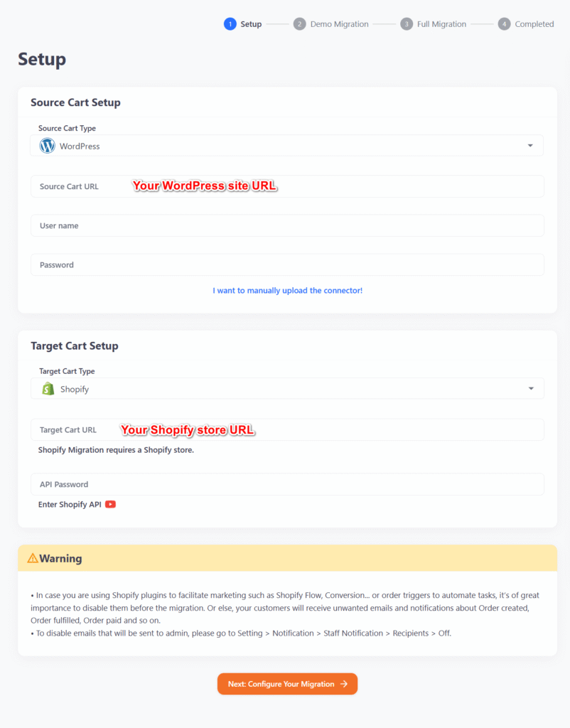Click the step 1 Setup circle
The height and width of the screenshot is (728, 570).
[x=230, y=23]
